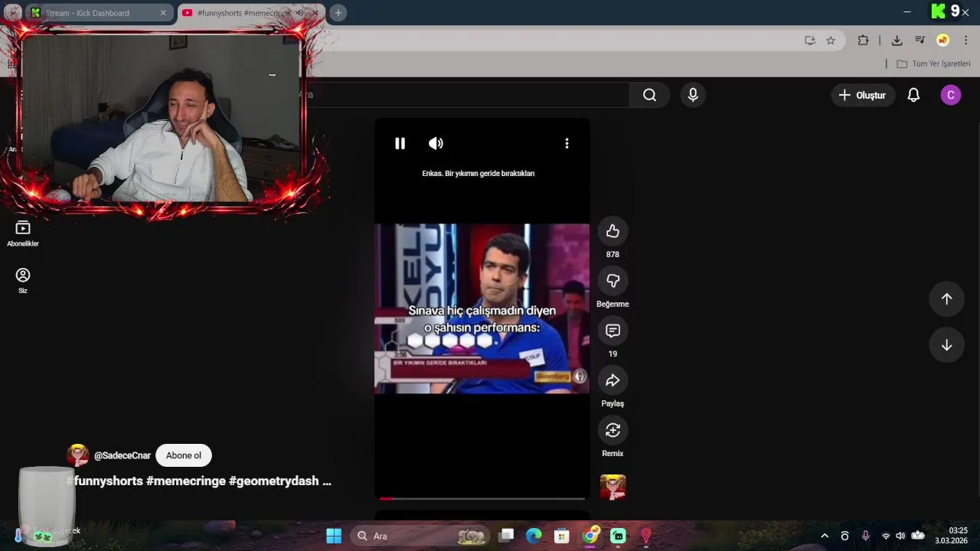The width and height of the screenshot is (980, 551).
Task: Go to next Short with down arrow
Action: (x=946, y=345)
